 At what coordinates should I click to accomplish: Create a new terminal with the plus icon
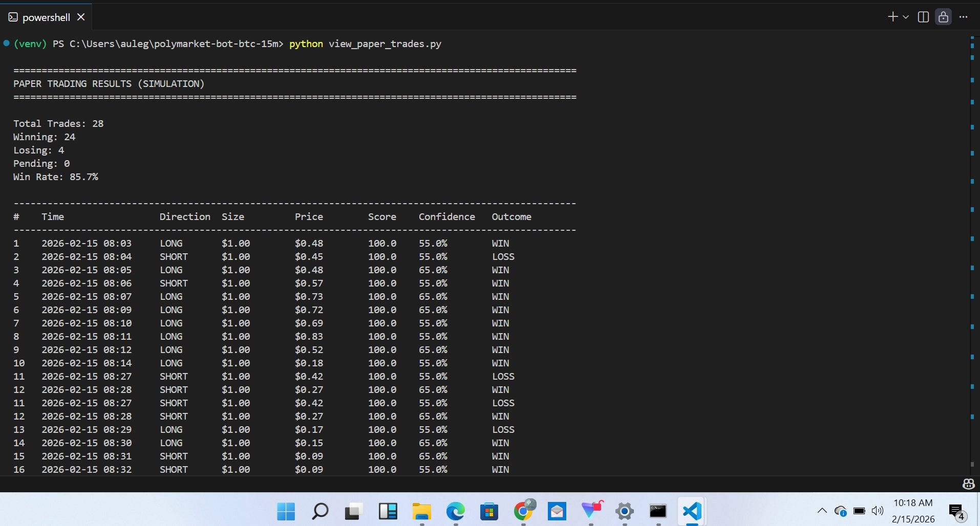coord(893,16)
